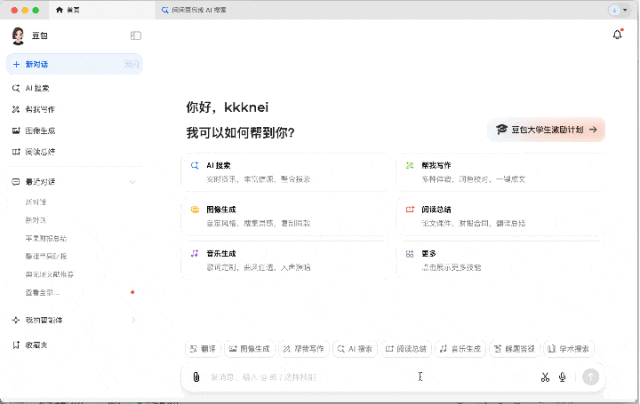Select the 阅读总结 card
This screenshot has height=404, width=640.
coord(501,216)
